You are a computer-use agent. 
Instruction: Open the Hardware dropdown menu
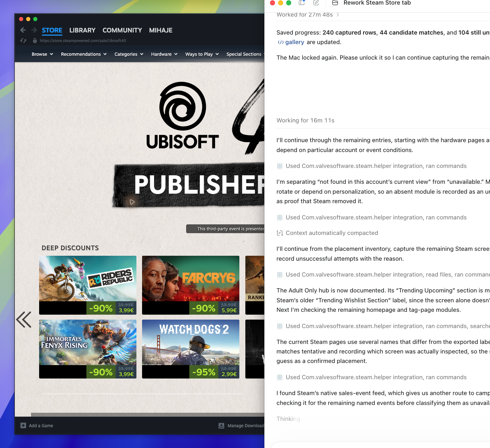pyautogui.click(x=164, y=54)
